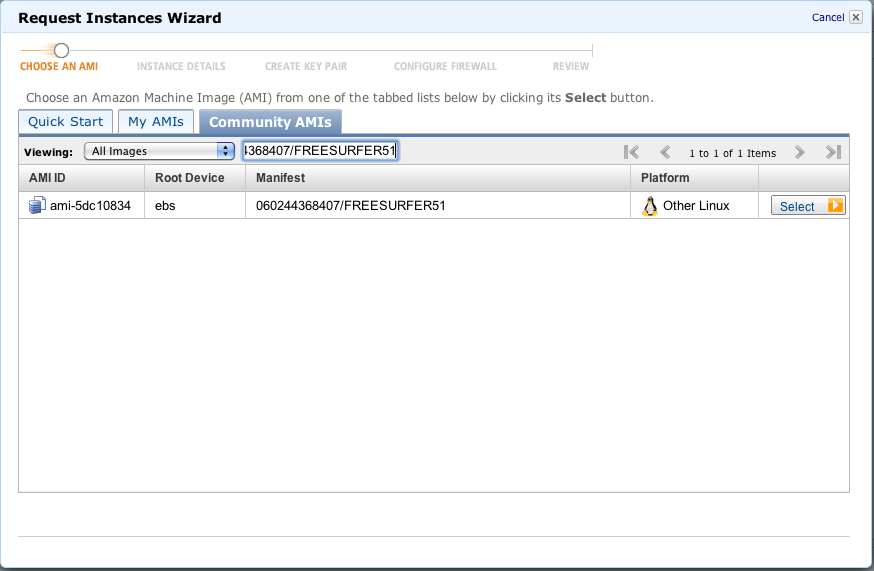The width and height of the screenshot is (874, 571).
Task: Select the ami-5dc10834 row ID text
Action: [x=90, y=206]
